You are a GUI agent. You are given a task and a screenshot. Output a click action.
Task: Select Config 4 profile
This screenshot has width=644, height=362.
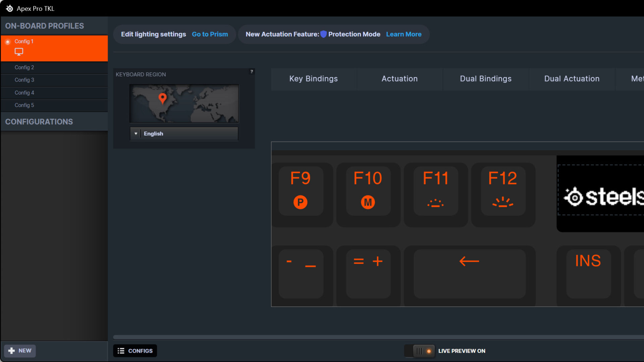[54, 93]
